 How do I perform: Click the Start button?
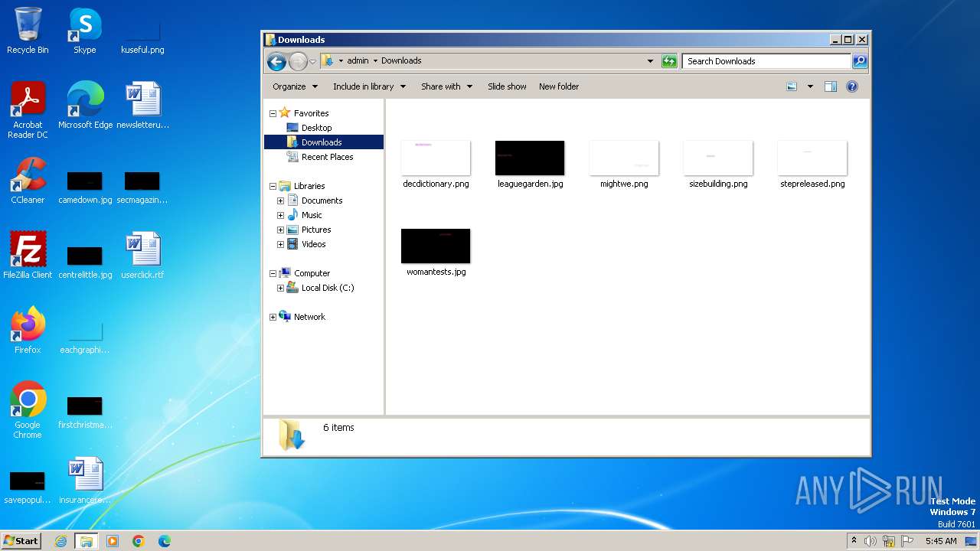point(21,540)
